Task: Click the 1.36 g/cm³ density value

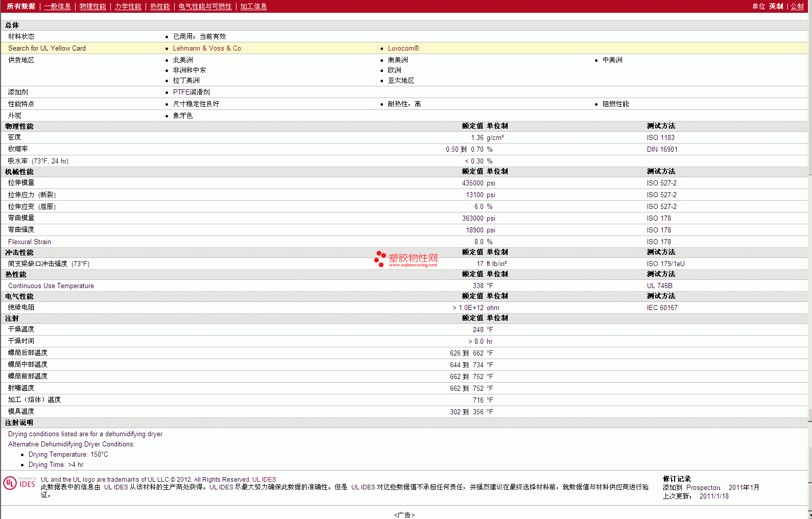Action: (487, 137)
